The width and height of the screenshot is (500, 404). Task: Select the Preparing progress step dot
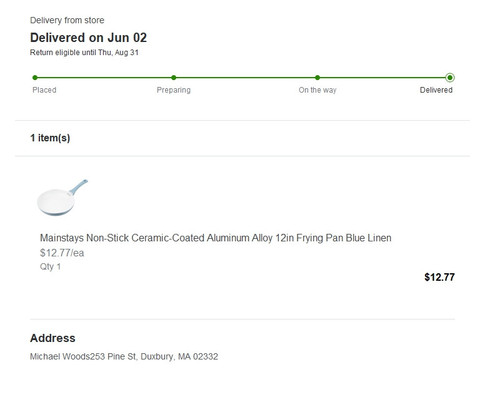click(x=174, y=78)
